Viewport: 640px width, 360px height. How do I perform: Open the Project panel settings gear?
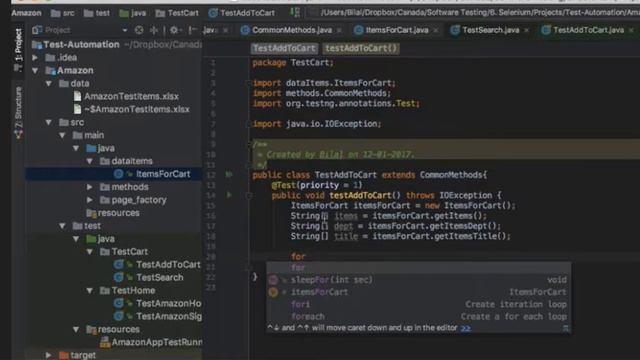coord(174,30)
